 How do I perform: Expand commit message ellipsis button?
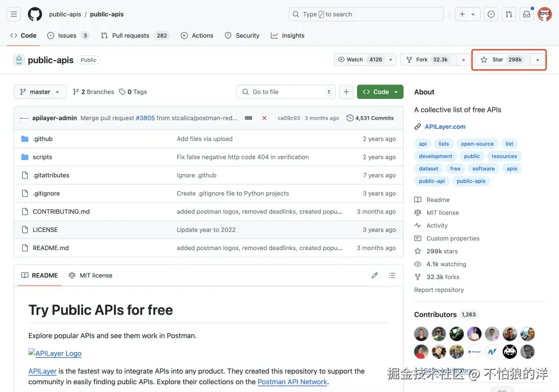click(x=248, y=118)
